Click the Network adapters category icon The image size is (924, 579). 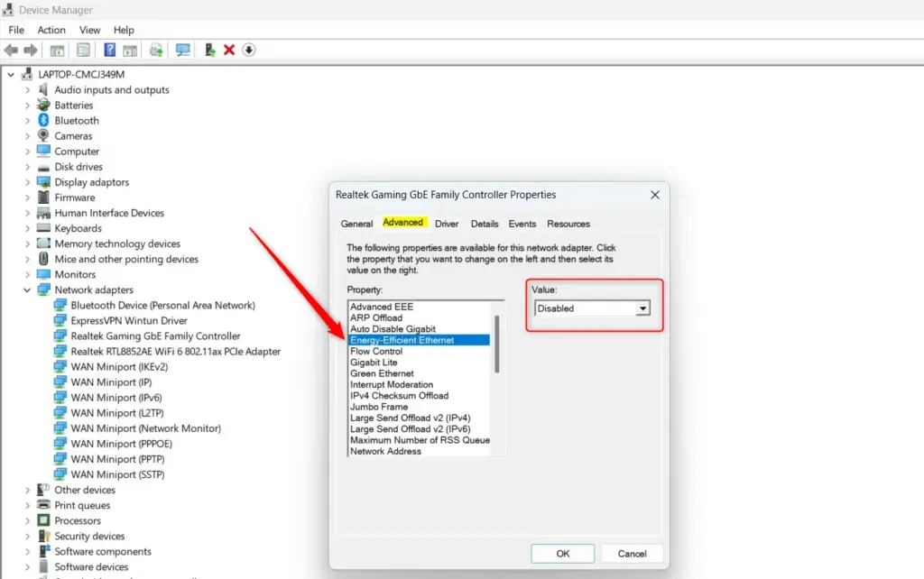pos(43,289)
